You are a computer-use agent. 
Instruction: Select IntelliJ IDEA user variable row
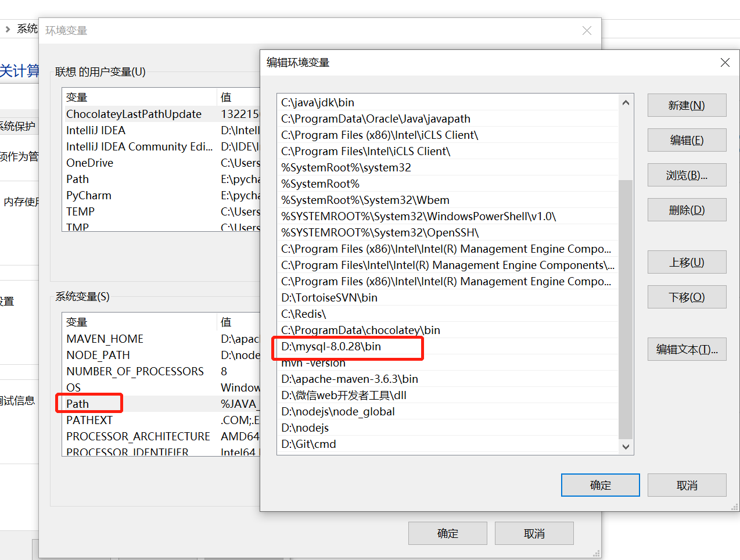click(161, 130)
